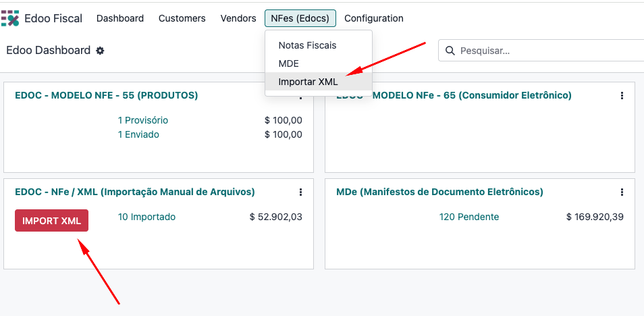
Task: Open EDOC - MODELO NFE - 55 (PRODUTOS) title
Action: click(107, 95)
